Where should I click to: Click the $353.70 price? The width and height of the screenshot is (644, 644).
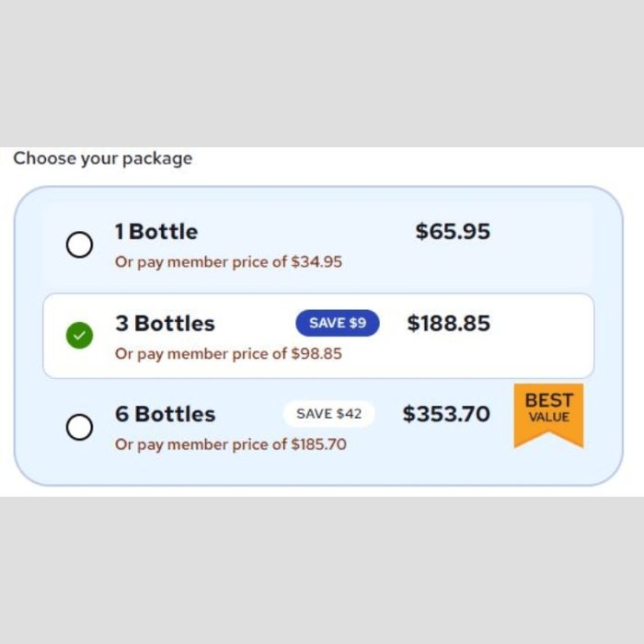click(446, 414)
